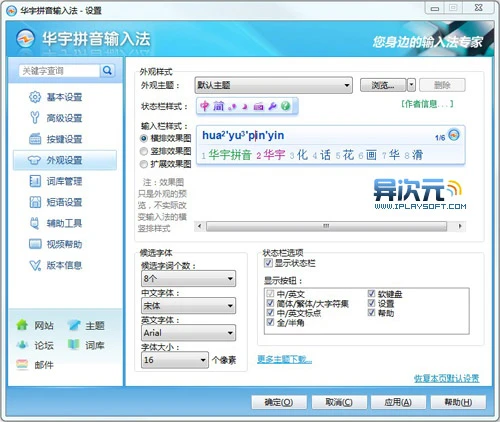Open 基本设置 gear icon
The width and height of the screenshot is (500, 422).
[35, 97]
